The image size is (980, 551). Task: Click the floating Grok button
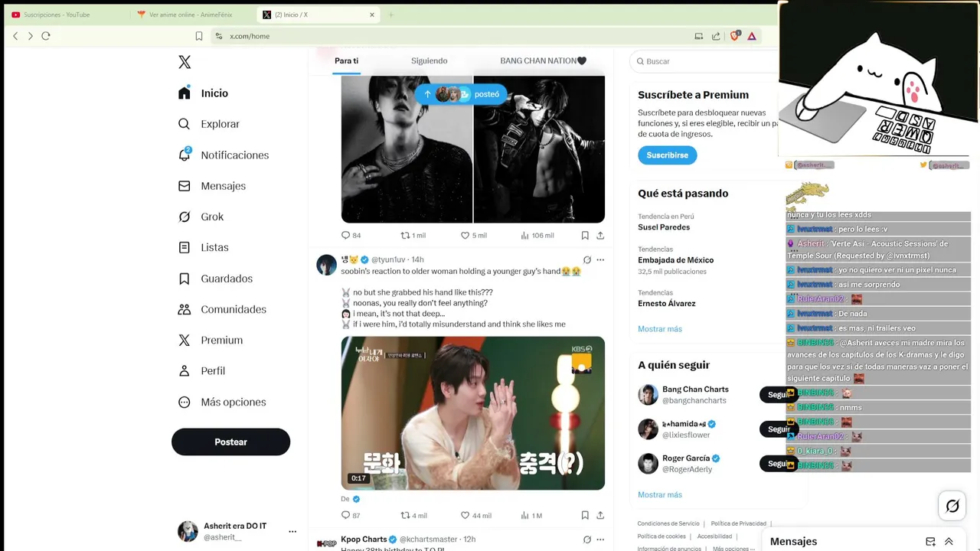(952, 506)
